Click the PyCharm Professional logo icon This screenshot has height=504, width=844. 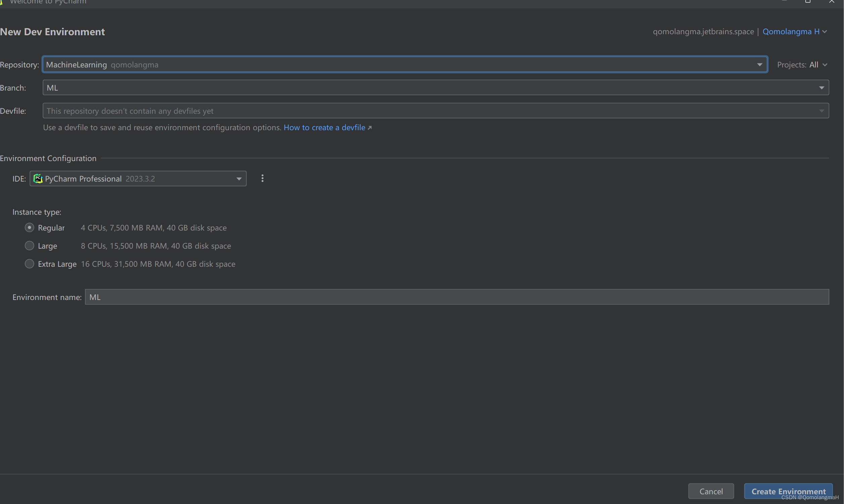(37, 178)
